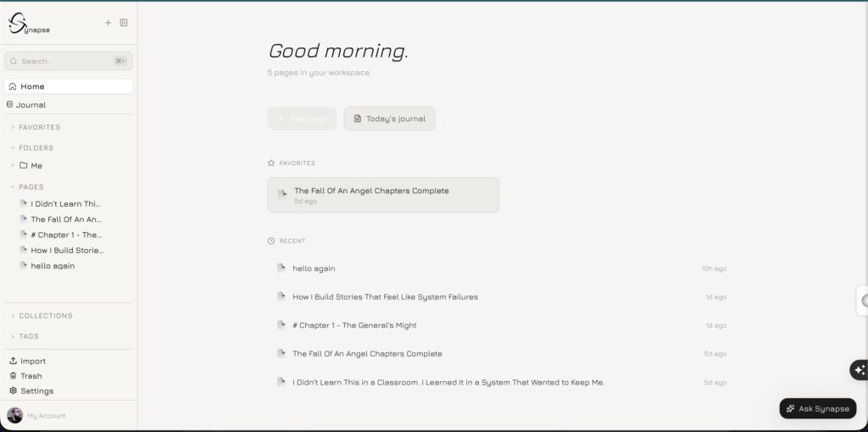Screen dimensions: 868x432
Task: Click the folder icon beside Me
Action: click(23, 165)
